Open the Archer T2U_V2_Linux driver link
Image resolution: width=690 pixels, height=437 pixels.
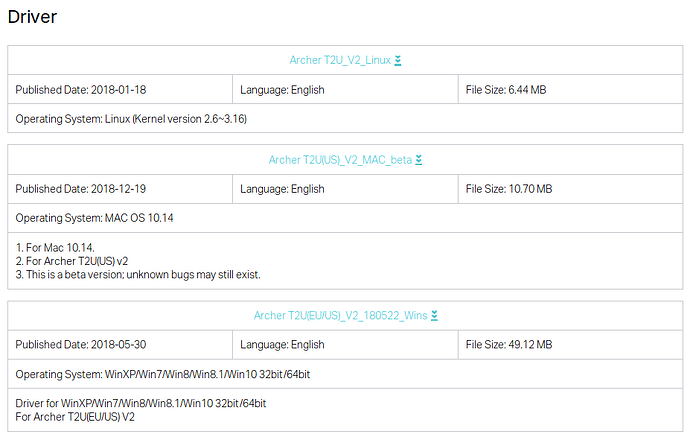pos(339,61)
